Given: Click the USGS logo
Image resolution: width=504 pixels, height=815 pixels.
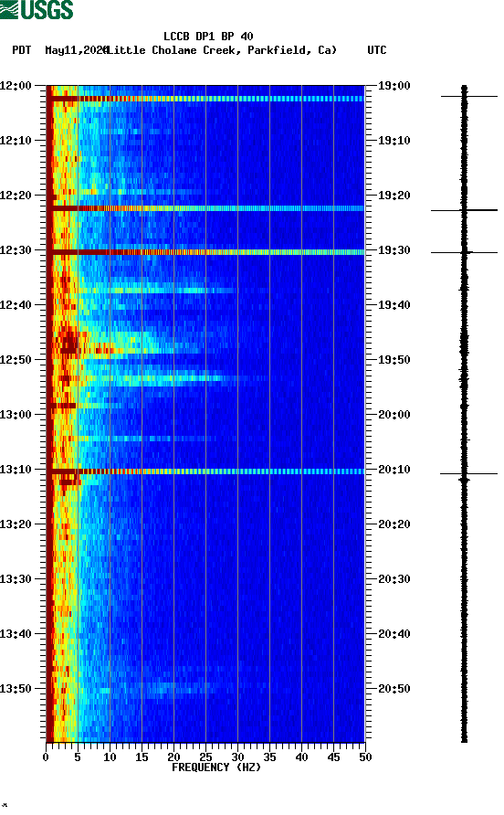Looking at the screenshot, I should click(37, 9).
